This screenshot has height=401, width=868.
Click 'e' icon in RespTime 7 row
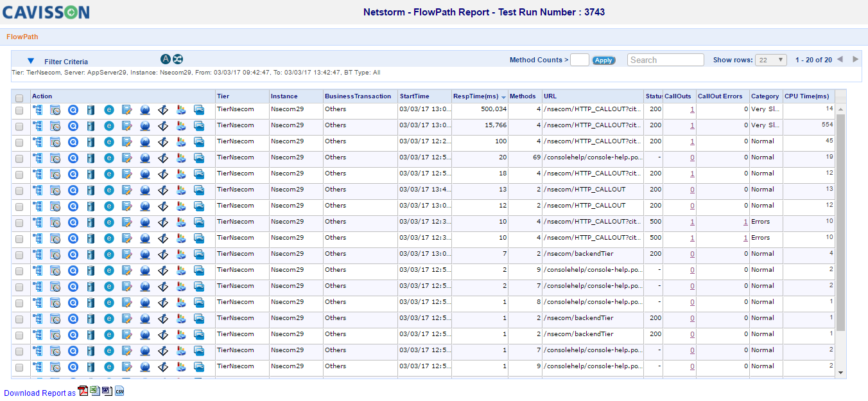109,254
